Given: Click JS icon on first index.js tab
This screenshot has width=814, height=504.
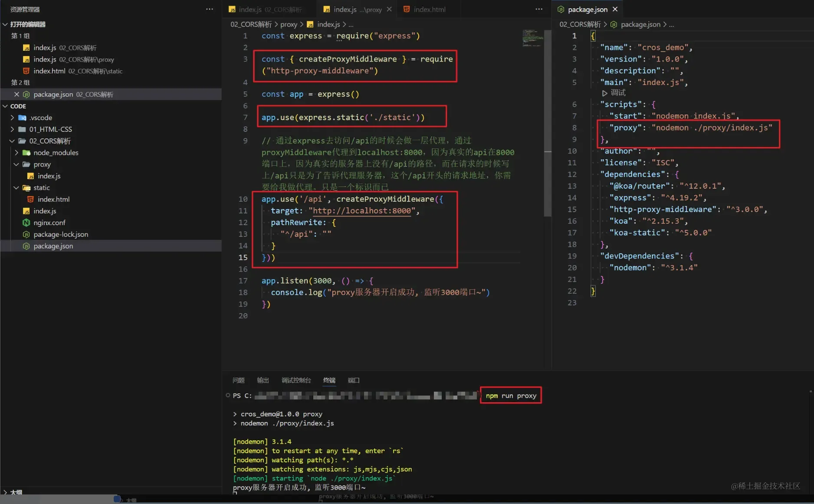Looking at the screenshot, I should coord(232,10).
